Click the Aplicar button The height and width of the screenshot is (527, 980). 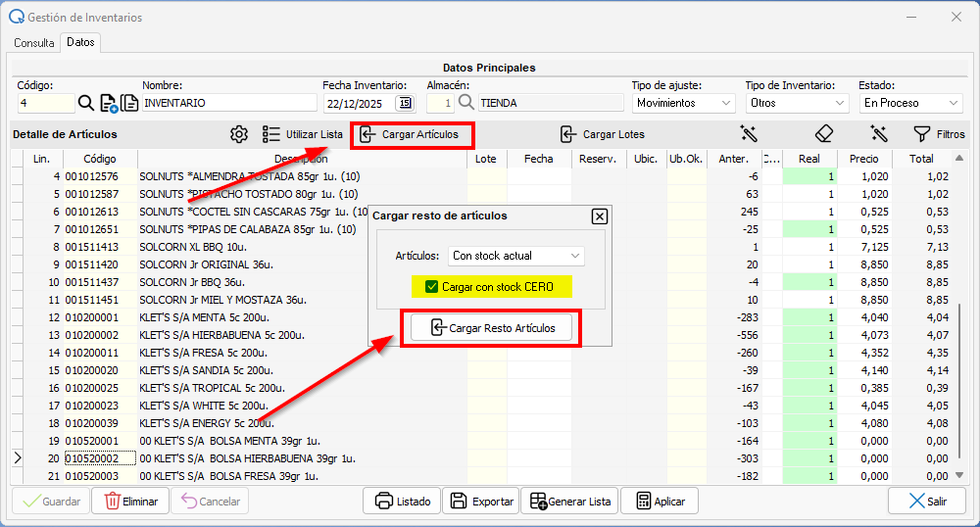tap(660, 502)
